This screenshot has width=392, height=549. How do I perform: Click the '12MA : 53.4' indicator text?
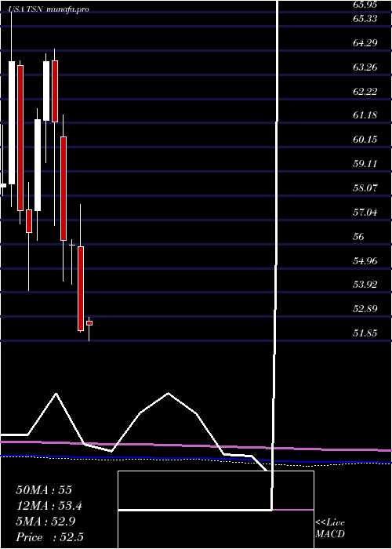click(51, 506)
